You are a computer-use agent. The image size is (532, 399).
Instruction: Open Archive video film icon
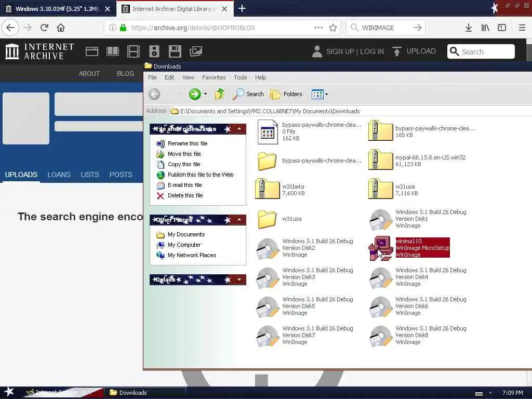pyautogui.click(x=134, y=51)
